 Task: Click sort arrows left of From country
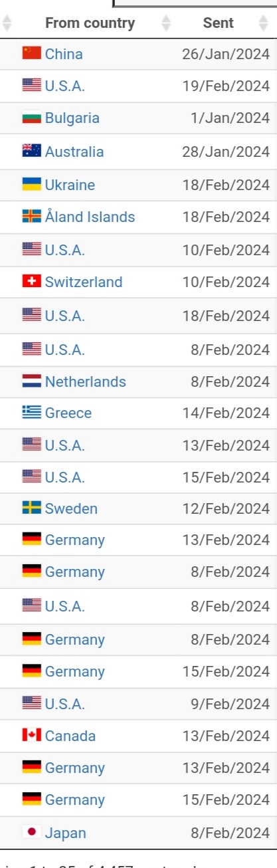(7, 23)
